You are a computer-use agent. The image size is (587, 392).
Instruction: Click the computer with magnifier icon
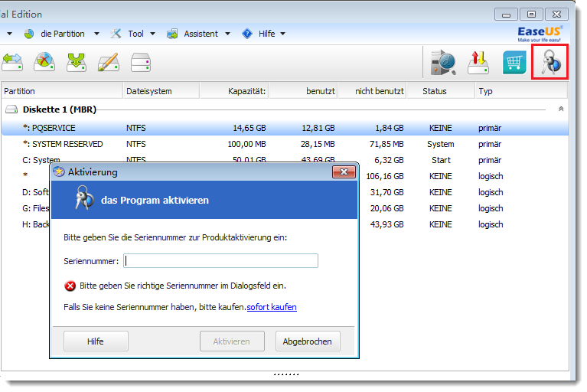[443, 62]
